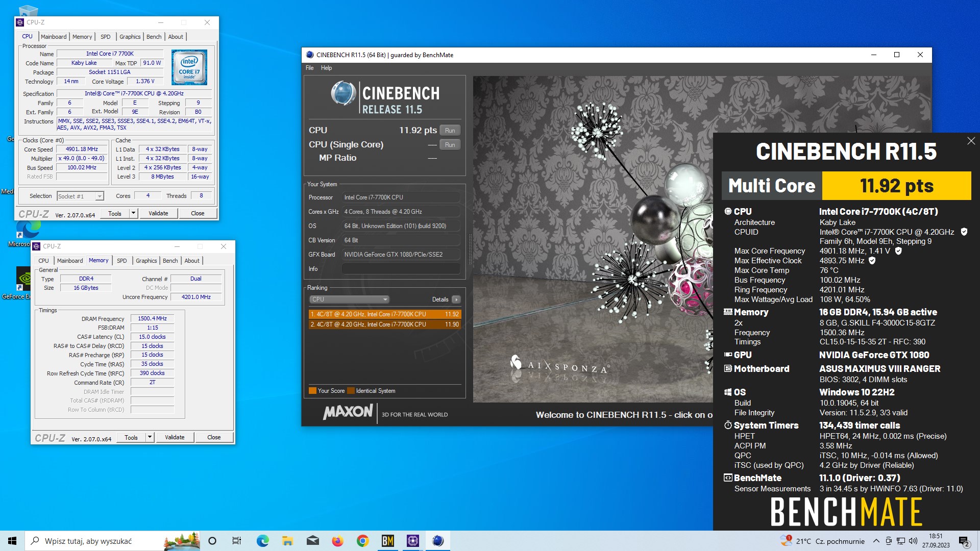The image size is (980, 551).
Task: Click the Intel Core i7 logo in CPU-Z
Action: coord(189,67)
